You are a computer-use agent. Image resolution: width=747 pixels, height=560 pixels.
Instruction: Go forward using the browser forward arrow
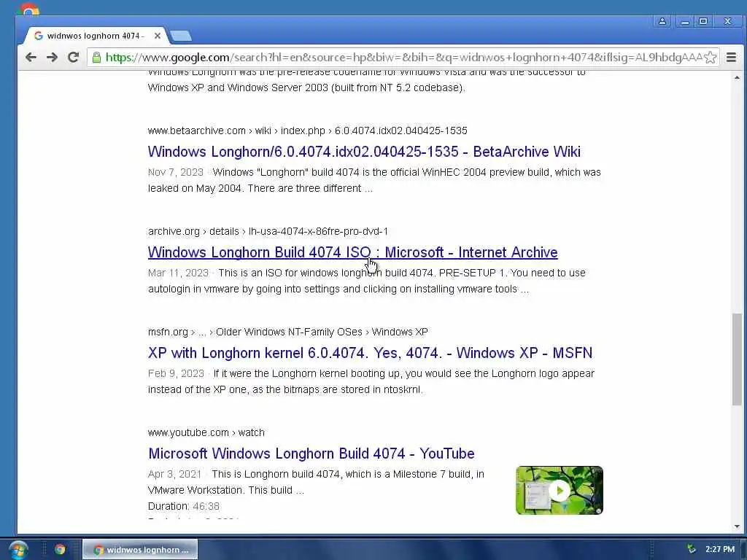click(52, 58)
